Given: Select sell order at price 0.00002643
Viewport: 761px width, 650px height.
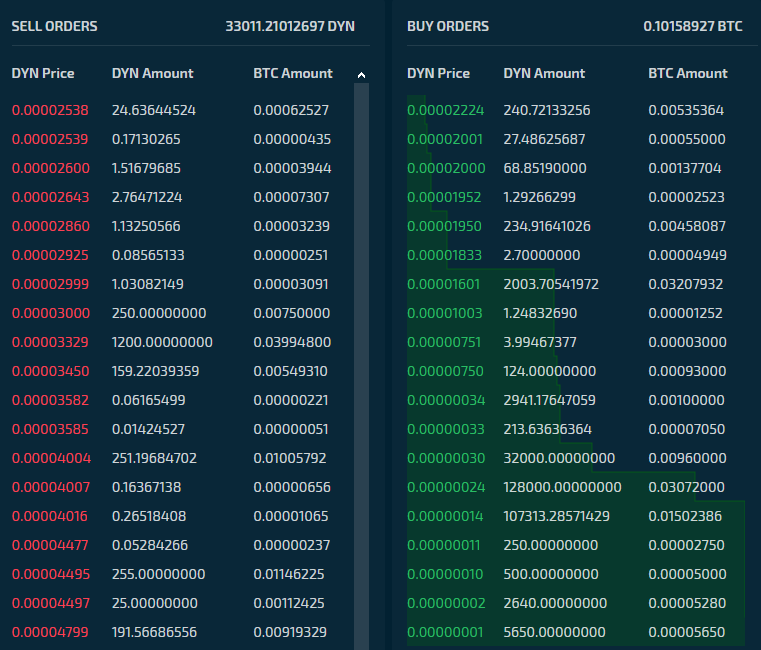Looking at the screenshot, I should pos(182,197).
